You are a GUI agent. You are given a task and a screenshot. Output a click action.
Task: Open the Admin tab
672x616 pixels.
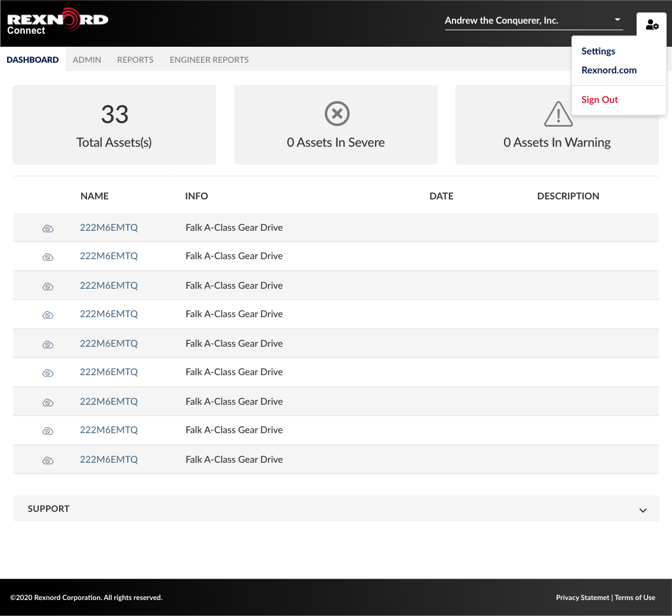coord(87,60)
